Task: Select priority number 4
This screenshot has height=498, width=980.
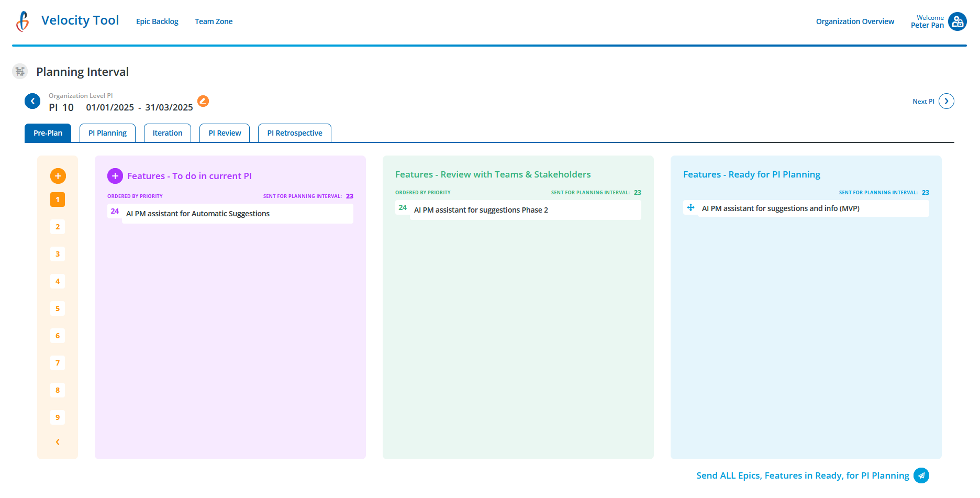Action: tap(58, 281)
